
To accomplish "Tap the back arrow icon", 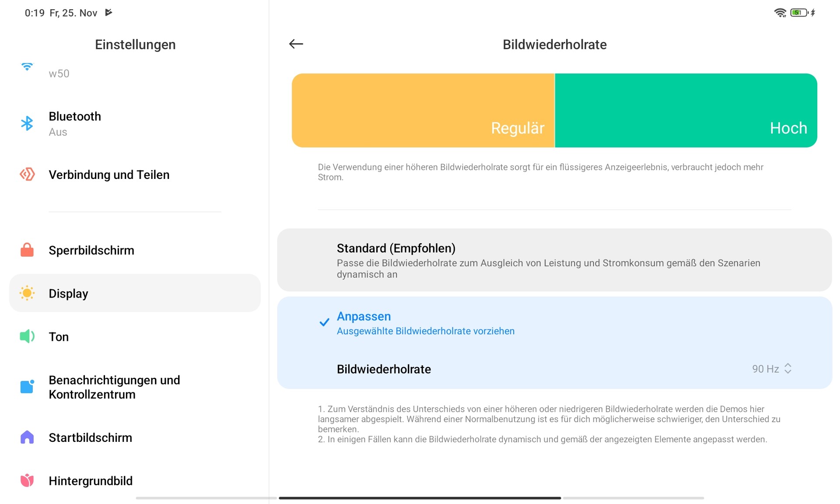I will pyautogui.click(x=296, y=44).
